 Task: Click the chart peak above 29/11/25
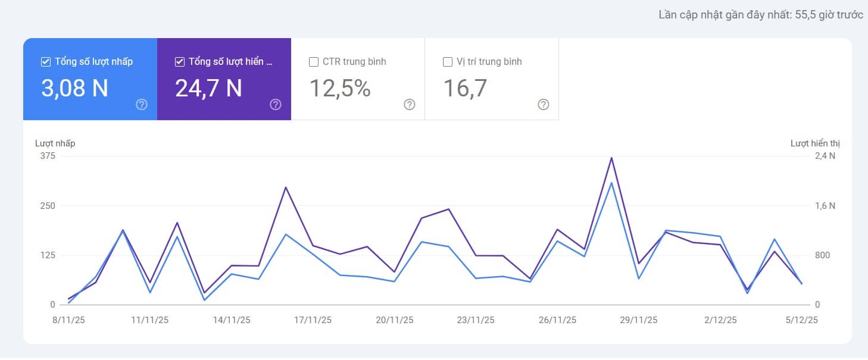coord(611,158)
